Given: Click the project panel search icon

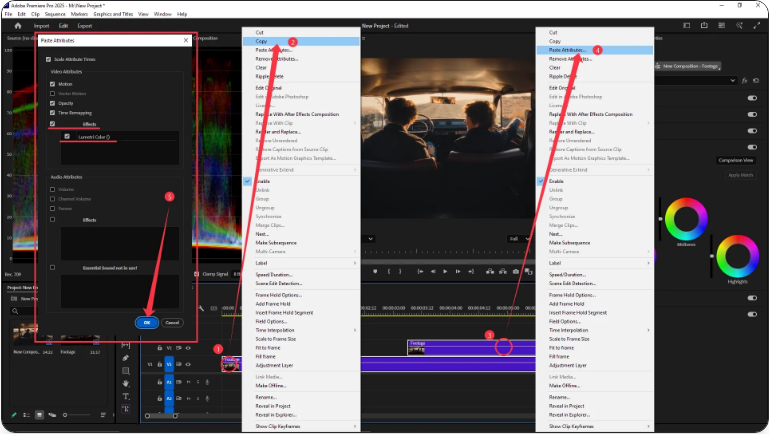Looking at the screenshot, I should coord(14,309).
